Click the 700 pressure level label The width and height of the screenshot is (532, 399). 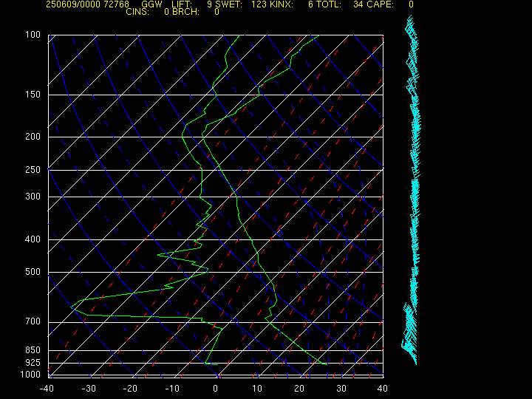click(x=33, y=321)
